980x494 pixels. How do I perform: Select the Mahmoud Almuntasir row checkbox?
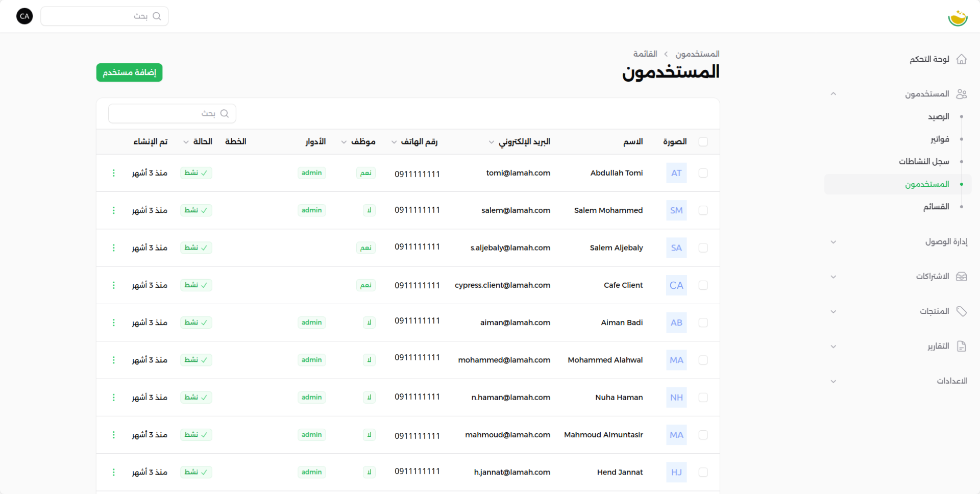pos(703,435)
